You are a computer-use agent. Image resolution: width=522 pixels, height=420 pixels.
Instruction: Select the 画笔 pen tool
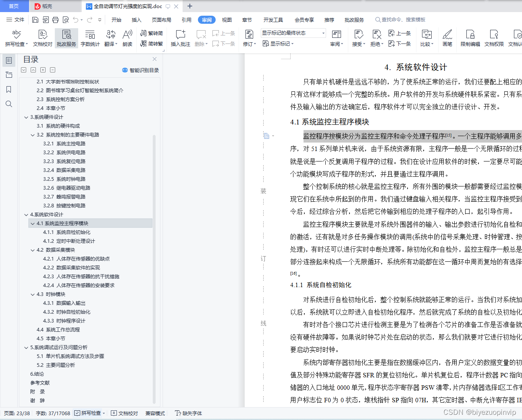(447, 38)
